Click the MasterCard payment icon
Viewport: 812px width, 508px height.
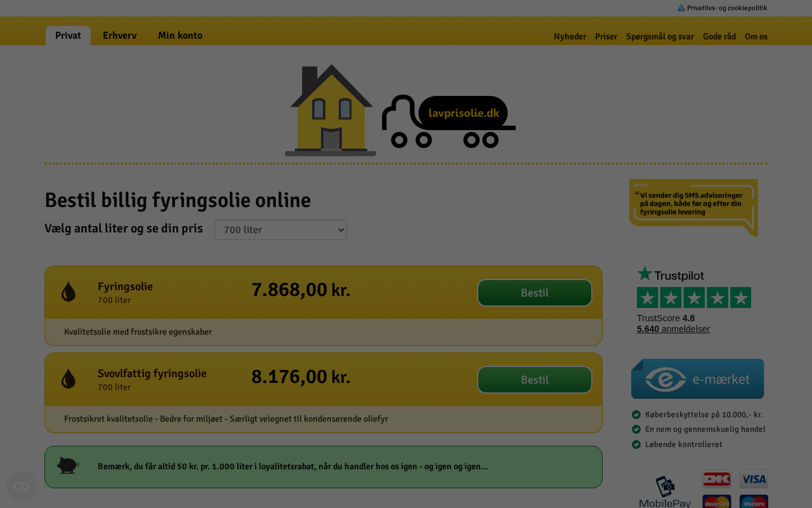[x=717, y=502]
